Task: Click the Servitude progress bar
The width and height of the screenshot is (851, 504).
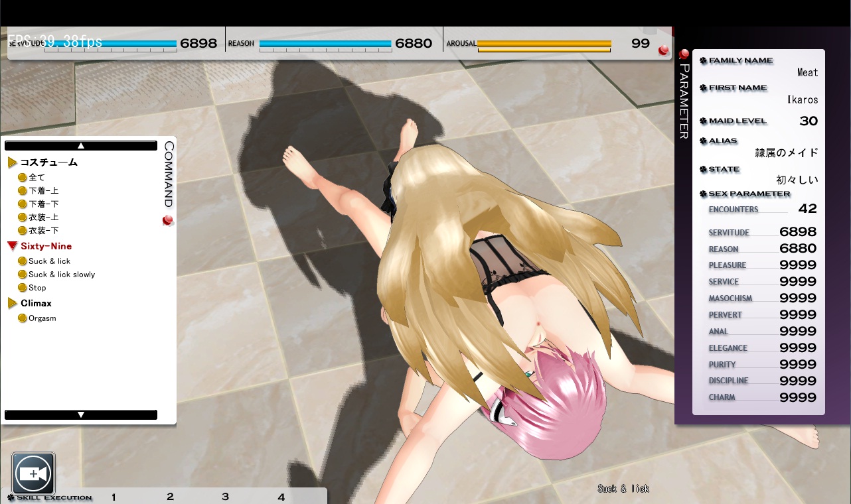Action: (111, 45)
